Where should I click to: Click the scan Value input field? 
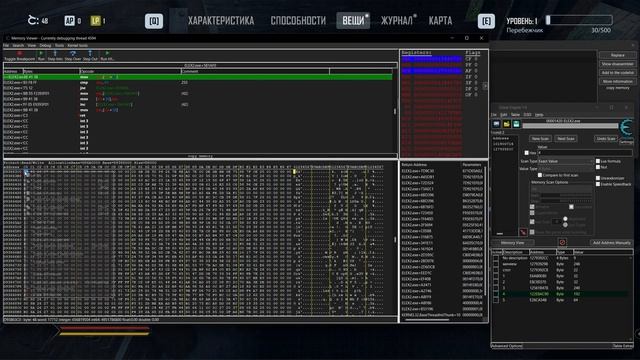click(584, 153)
